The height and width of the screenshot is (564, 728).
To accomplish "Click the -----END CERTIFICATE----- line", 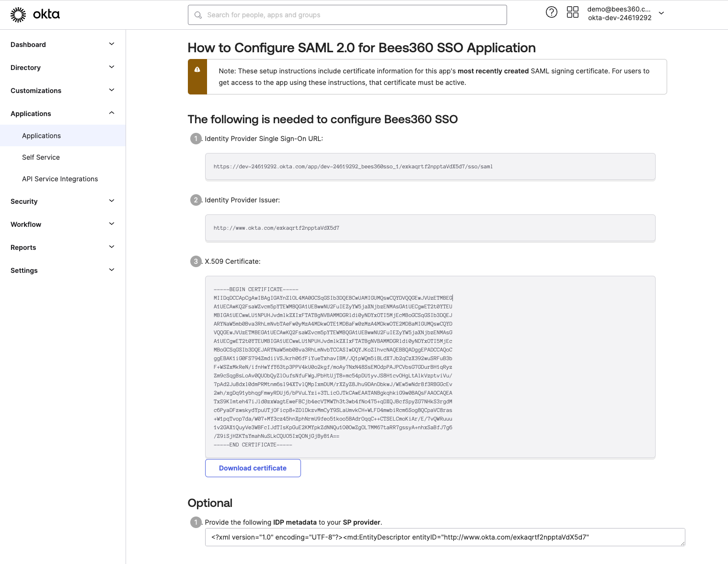I will tap(253, 445).
